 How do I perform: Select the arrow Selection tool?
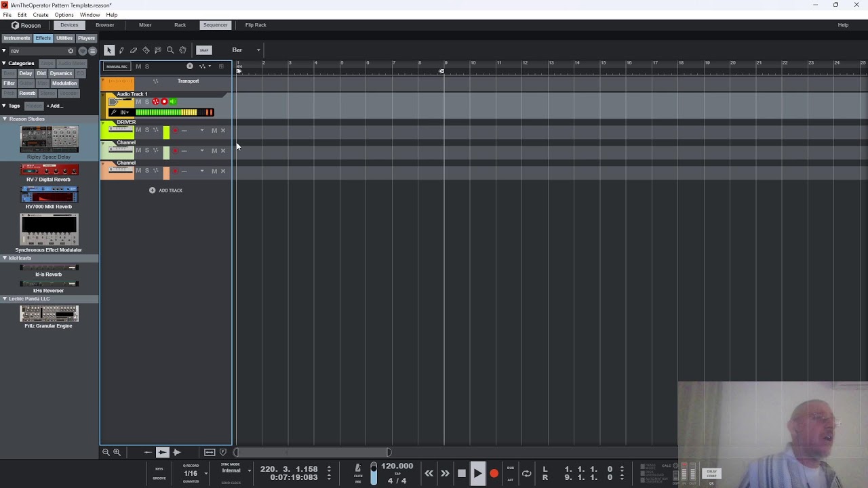click(109, 50)
